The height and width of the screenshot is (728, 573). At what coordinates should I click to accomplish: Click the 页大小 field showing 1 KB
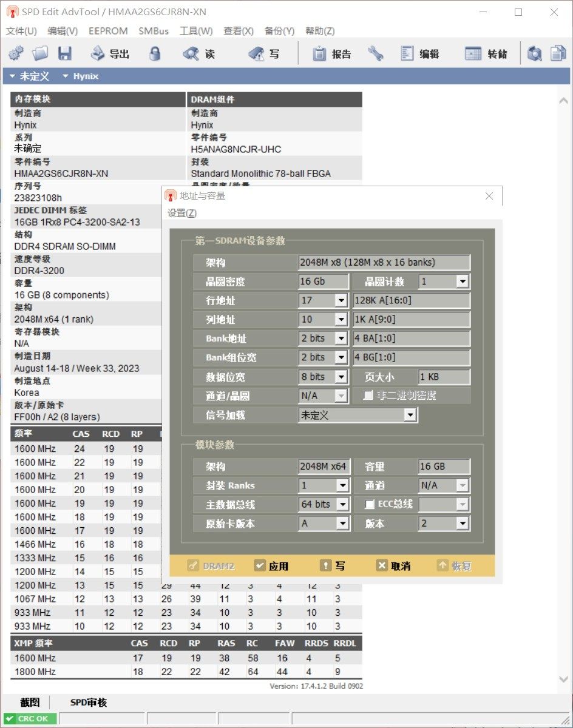[444, 377]
